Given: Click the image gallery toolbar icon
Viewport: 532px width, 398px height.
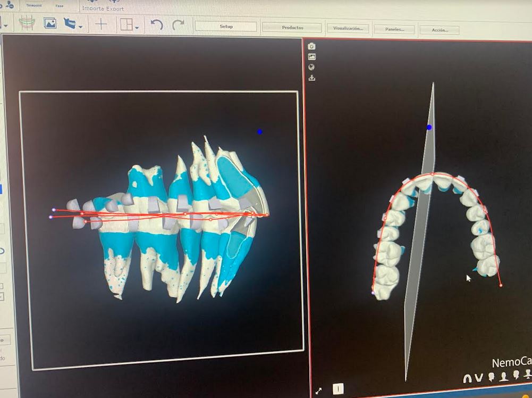Looking at the screenshot, I should tap(50, 23).
